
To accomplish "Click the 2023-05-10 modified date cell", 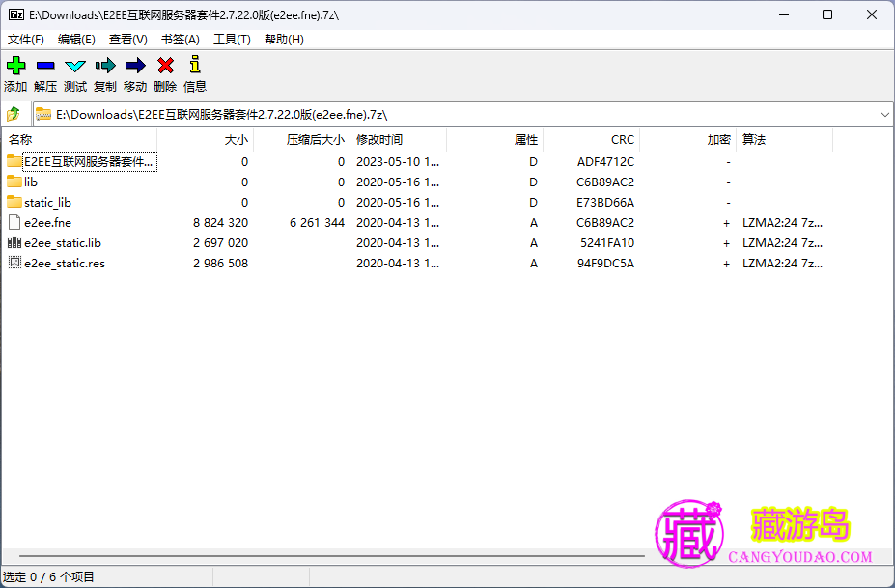I will (x=398, y=161).
